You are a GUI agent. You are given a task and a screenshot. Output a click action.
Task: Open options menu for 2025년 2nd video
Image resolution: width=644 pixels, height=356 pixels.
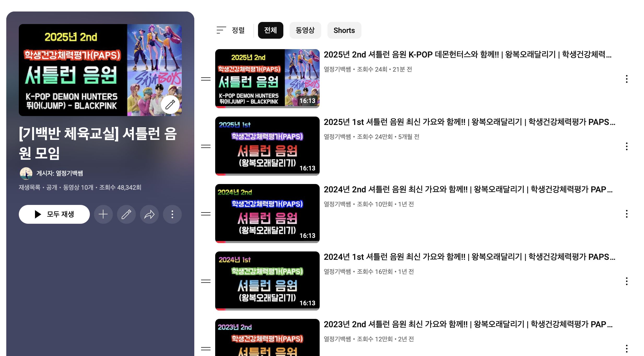point(627,79)
